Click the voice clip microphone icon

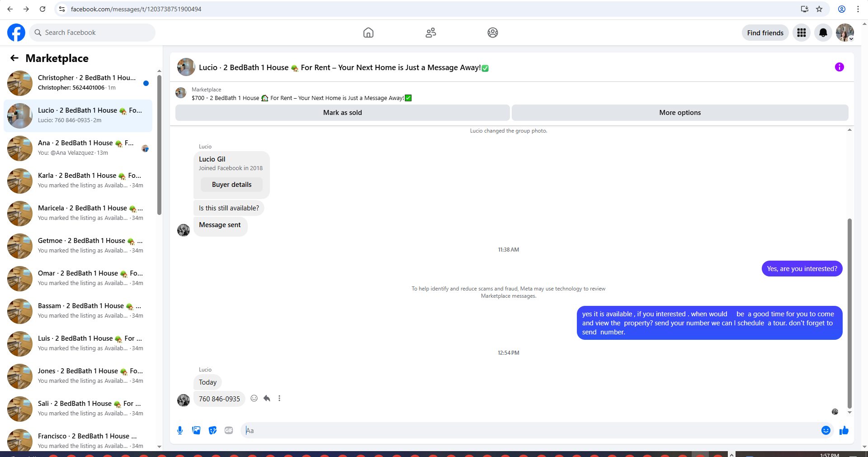180,430
